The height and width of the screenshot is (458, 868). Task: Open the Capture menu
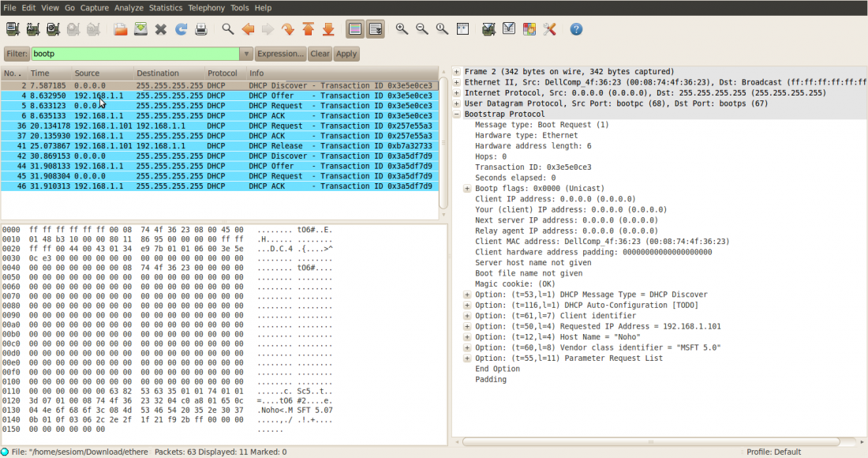point(94,8)
